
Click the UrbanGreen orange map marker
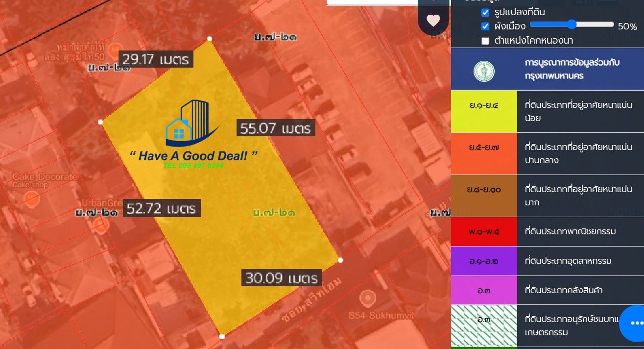coord(101,225)
